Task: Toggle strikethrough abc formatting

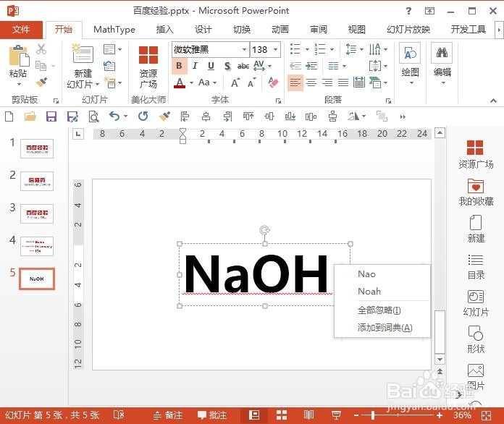Action: [243, 66]
